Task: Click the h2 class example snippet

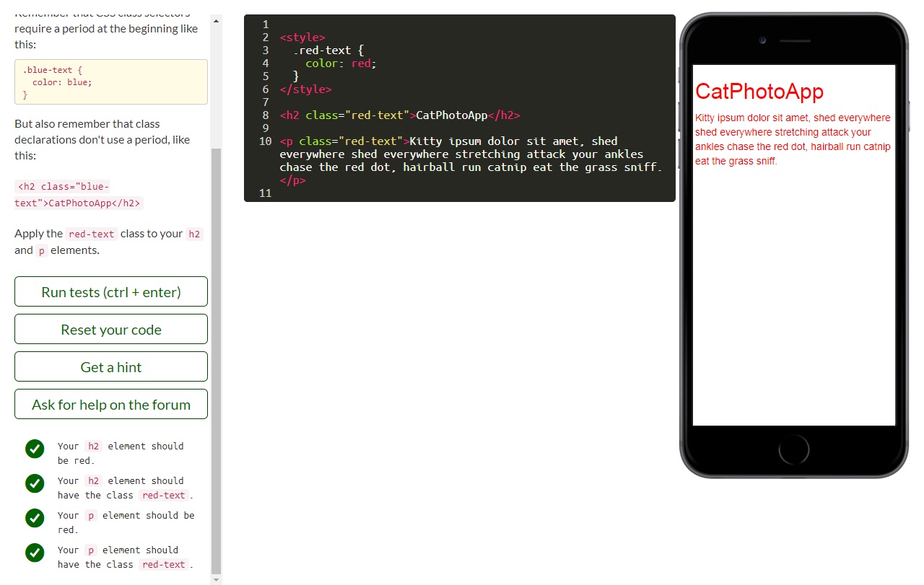Action: pyautogui.click(x=76, y=193)
